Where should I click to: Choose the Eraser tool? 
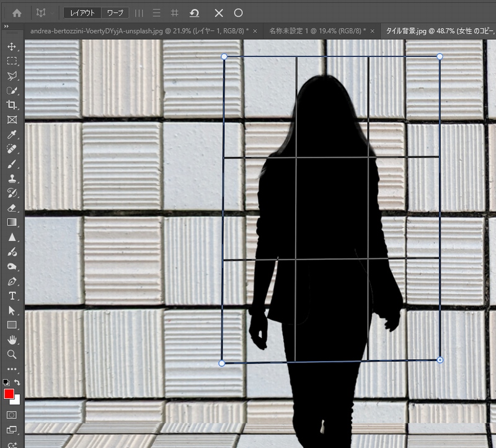pos(12,207)
